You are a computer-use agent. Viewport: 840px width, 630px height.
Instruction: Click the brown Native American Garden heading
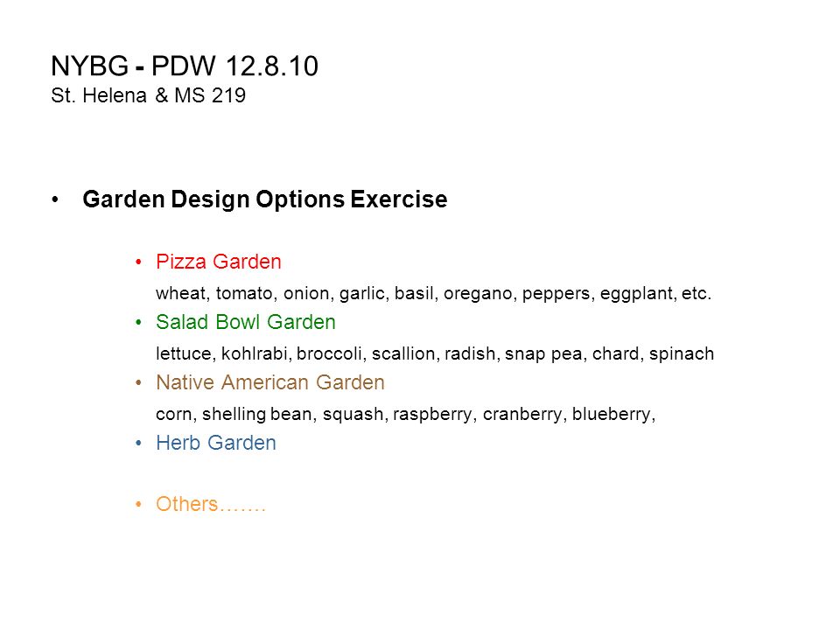point(270,382)
